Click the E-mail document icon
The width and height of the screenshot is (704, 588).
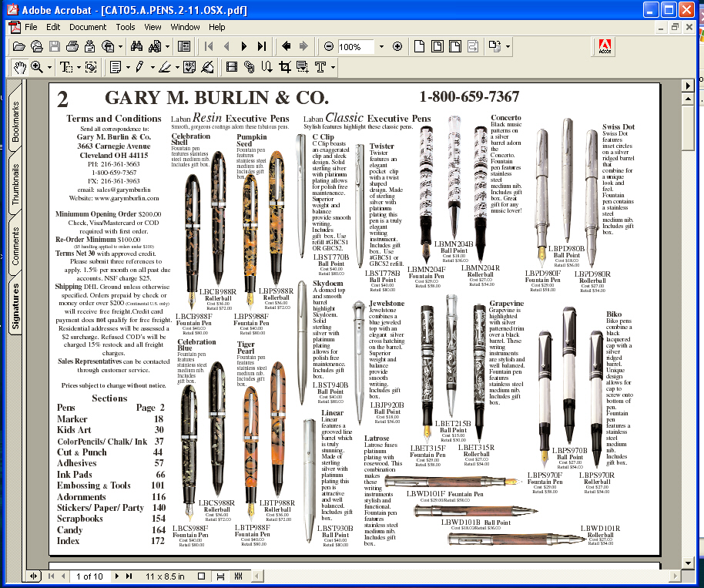pyautogui.click(x=90, y=46)
